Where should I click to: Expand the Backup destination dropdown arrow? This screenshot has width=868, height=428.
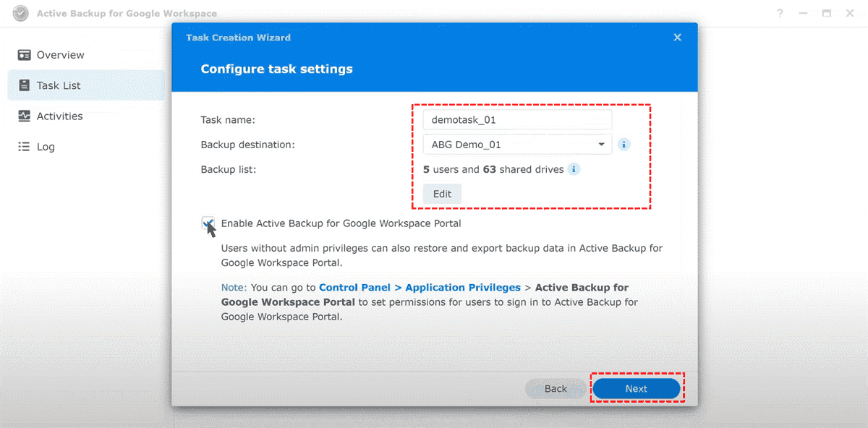point(601,145)
